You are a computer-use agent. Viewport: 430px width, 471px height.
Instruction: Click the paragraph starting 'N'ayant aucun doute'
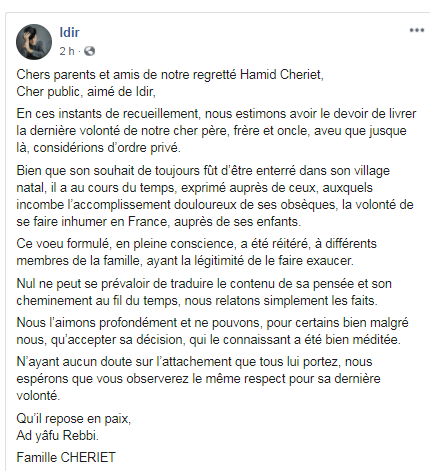pos(198,379)
